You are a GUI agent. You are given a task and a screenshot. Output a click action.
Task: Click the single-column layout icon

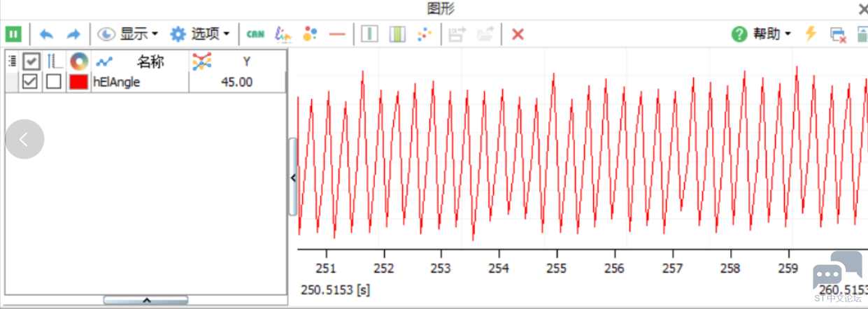click(369, 34)
